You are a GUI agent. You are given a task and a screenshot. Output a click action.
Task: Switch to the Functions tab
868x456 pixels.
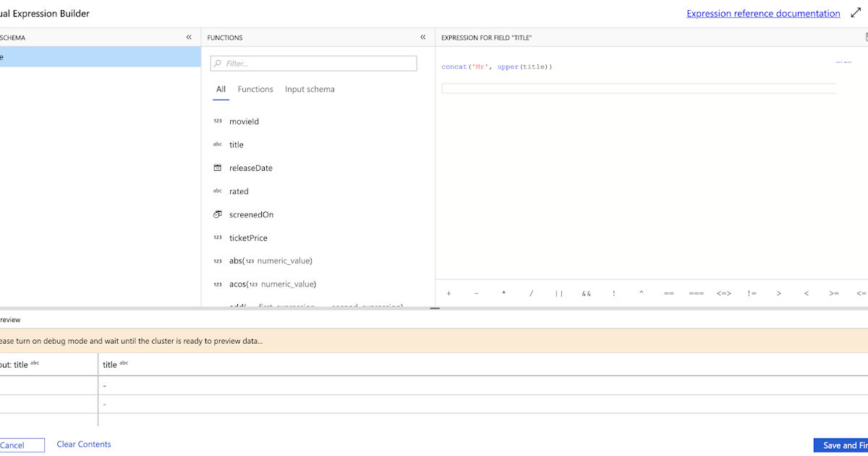click(255, 89)
